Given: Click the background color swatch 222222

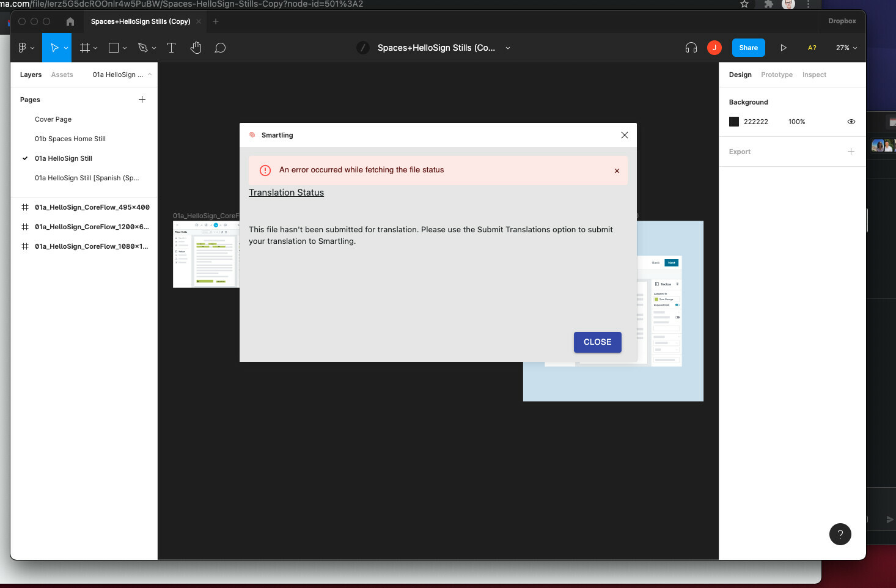Looking at the screenshot, I should pos(734,122).
